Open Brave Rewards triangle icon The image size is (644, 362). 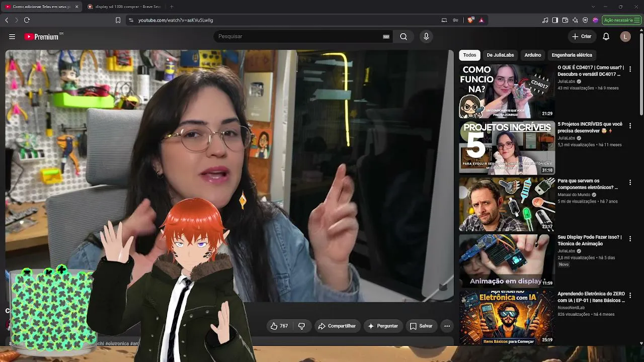click(481, 20)
